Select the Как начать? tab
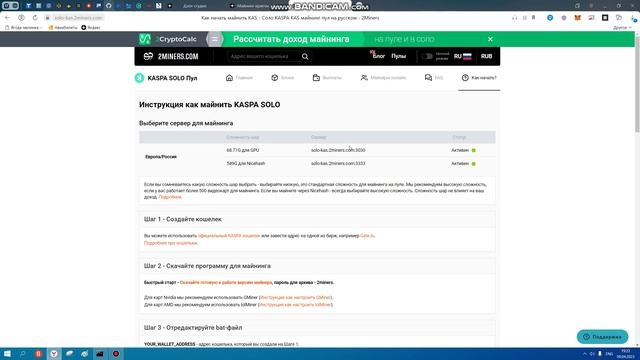Image resolution: width=640 pixels, height=360 pixels. [479, 78]
